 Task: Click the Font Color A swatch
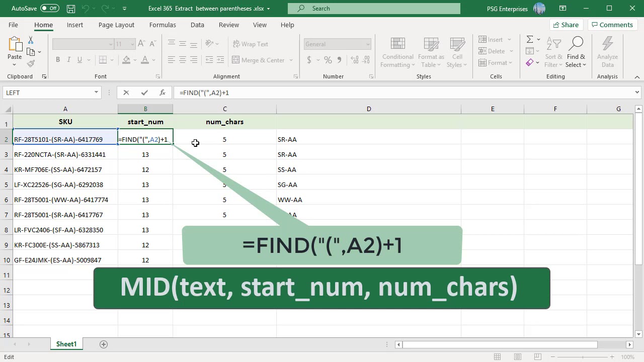pyautogui.click(x=145, y=60)
